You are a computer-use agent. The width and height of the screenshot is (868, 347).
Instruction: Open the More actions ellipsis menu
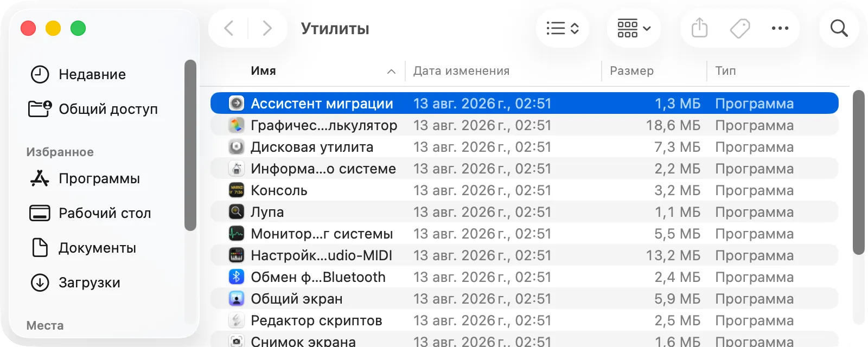(x=780, y=28)
